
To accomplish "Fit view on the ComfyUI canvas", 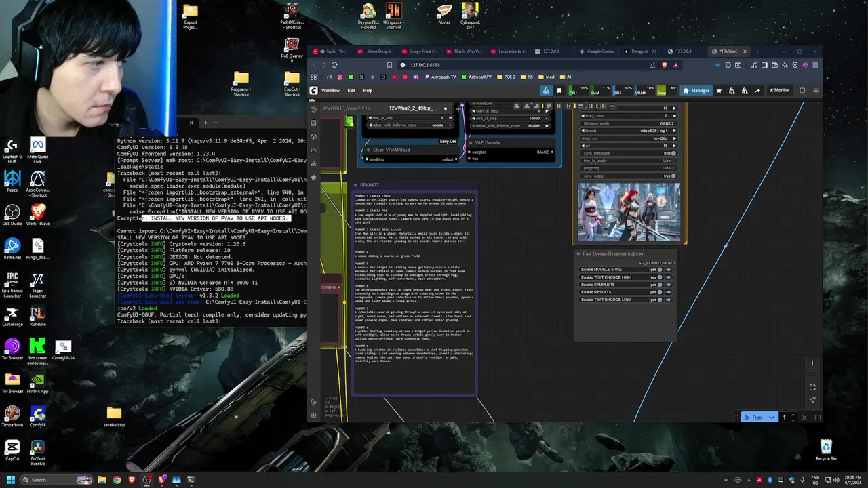I will pos(812,388).
